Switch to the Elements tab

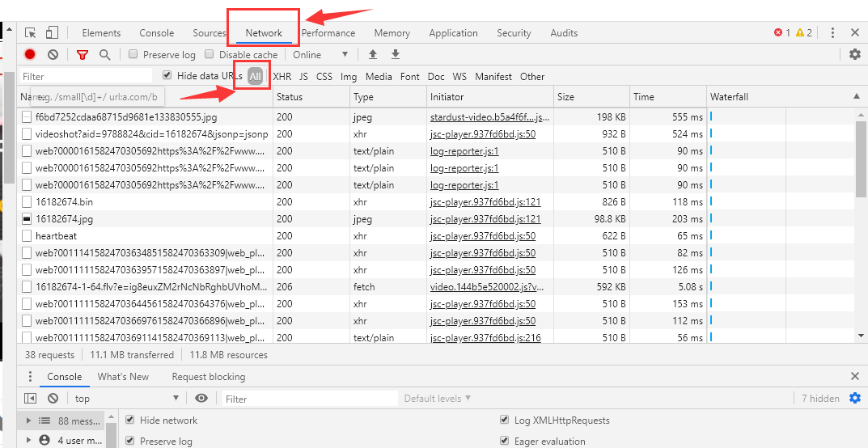101,33
